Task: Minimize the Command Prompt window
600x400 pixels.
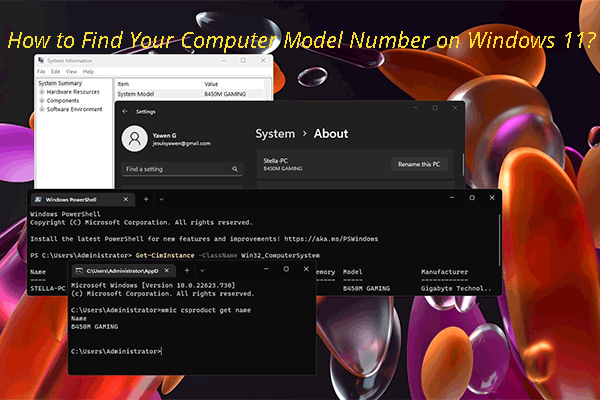Action: click(266, 269)
